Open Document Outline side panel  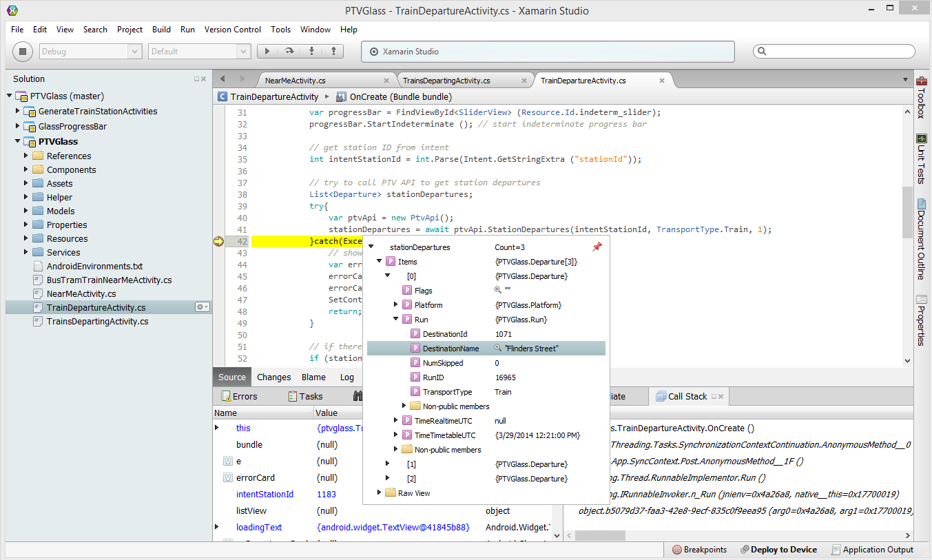922,239
